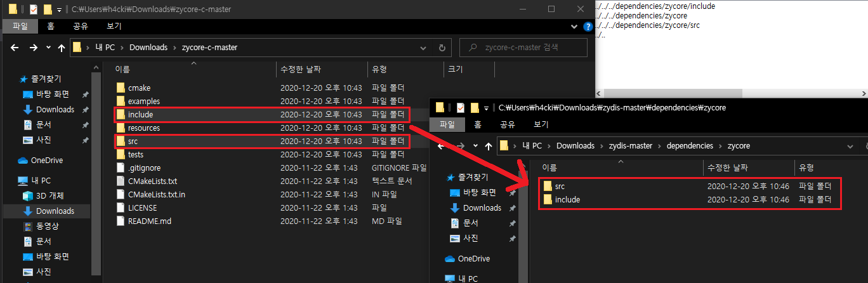Select the src folder in zycore window

click(x=690, y=186)
